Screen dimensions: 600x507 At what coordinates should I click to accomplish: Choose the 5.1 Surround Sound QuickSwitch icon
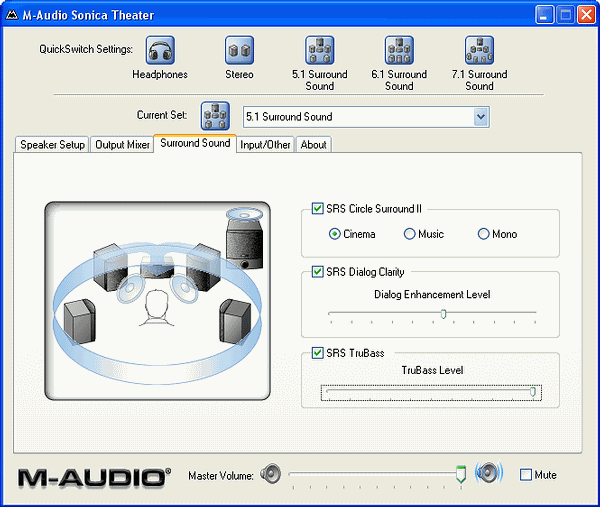320,50
